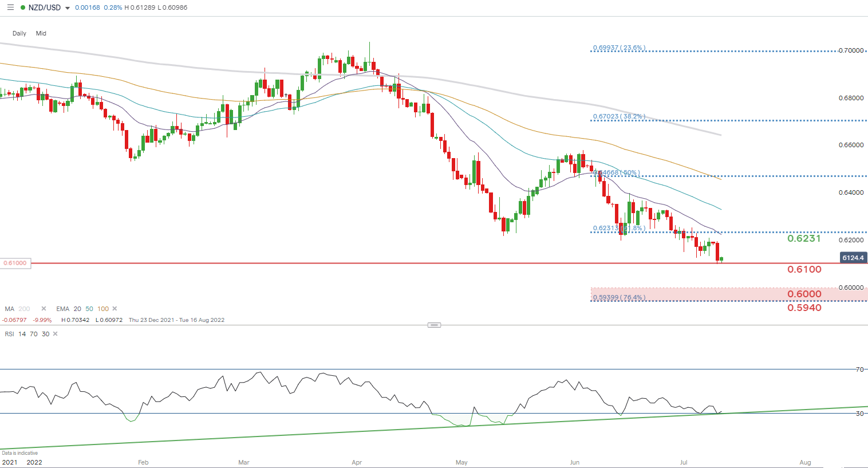Screen dimensions: 868x468
Task: Click the green market status dot
Action: coord(22,7)
